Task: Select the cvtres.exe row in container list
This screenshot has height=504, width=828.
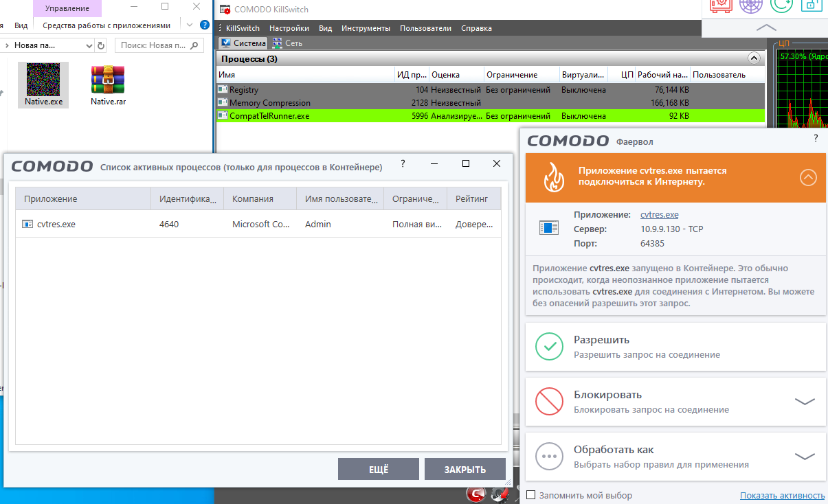Action: [258, 224]
